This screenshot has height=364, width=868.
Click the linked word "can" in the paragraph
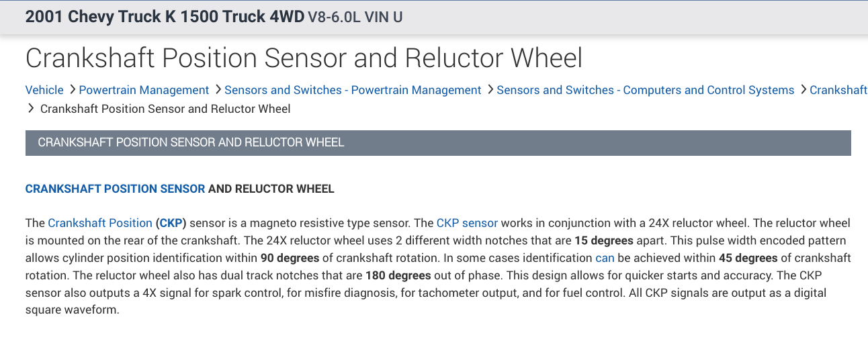point(605,258)
